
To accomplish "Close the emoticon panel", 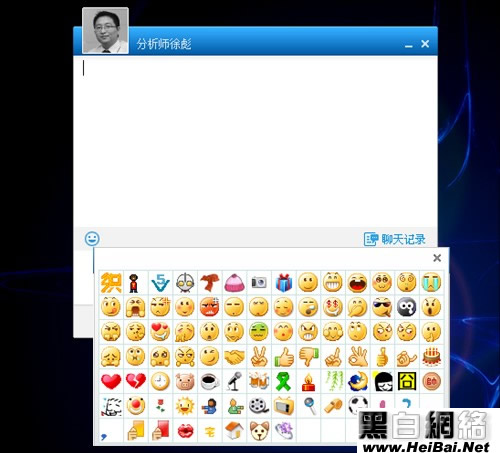I will click(x=437, y=258).
